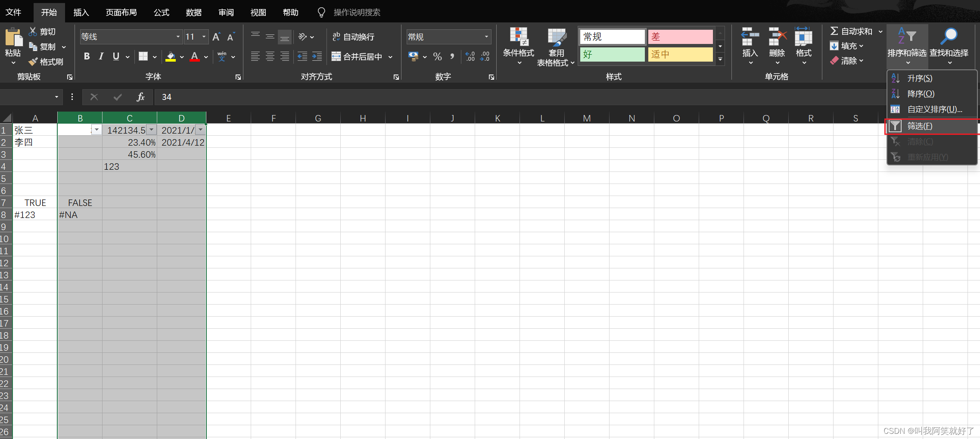Toggle Italic formatting
The image size is (980, 439).
pos(101,56)
